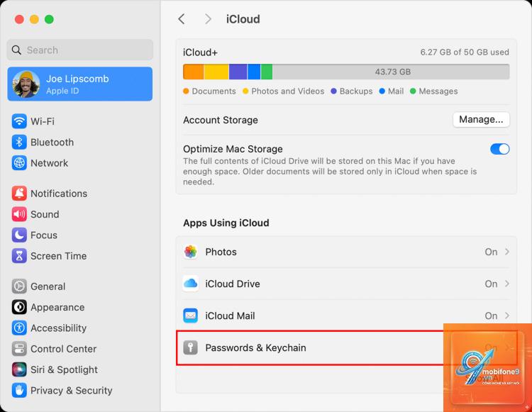532x412 pixels.
Task: Open Photos iCloud settings chevron
Action: point(507,252)
